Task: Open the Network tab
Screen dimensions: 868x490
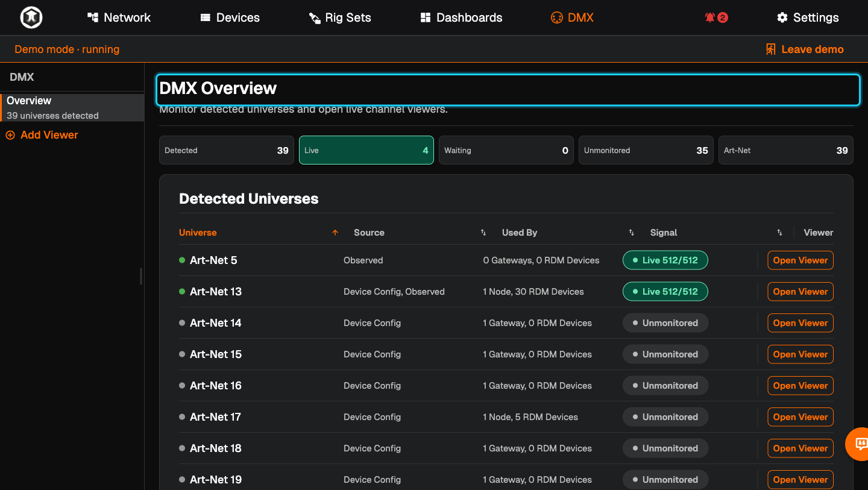Action: tap(119, 17)
